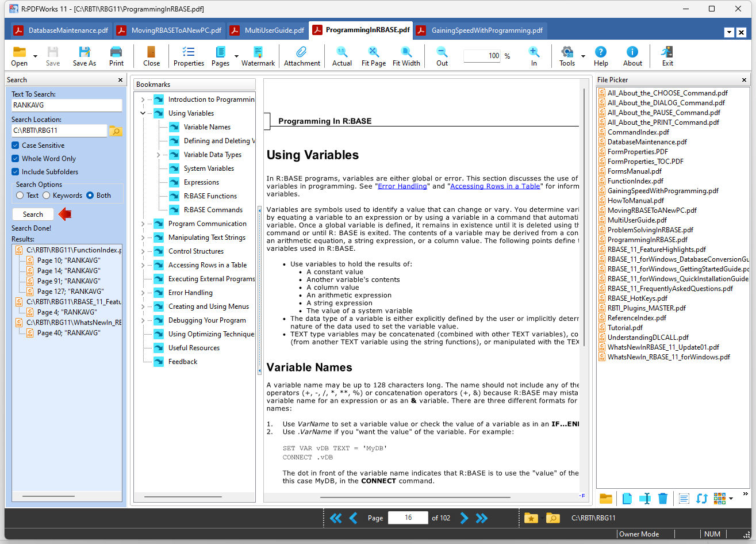Click the Exit toolbar icon
The height and width of the screenshot is (544, 756).
(x=667, y=52)
